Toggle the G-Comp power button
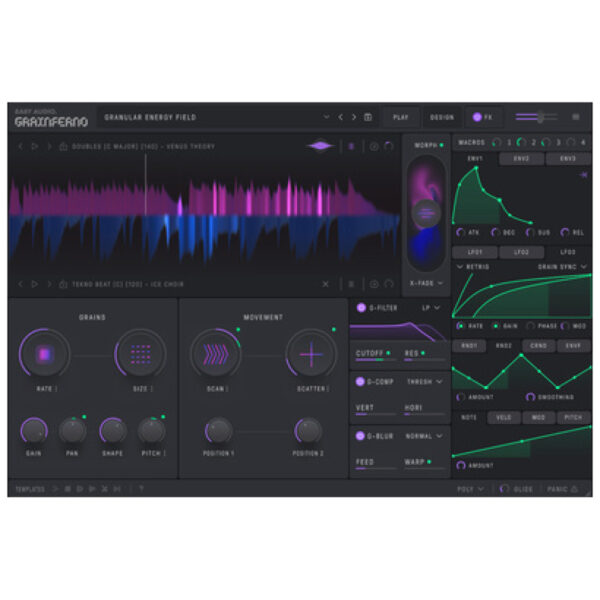 360,382
